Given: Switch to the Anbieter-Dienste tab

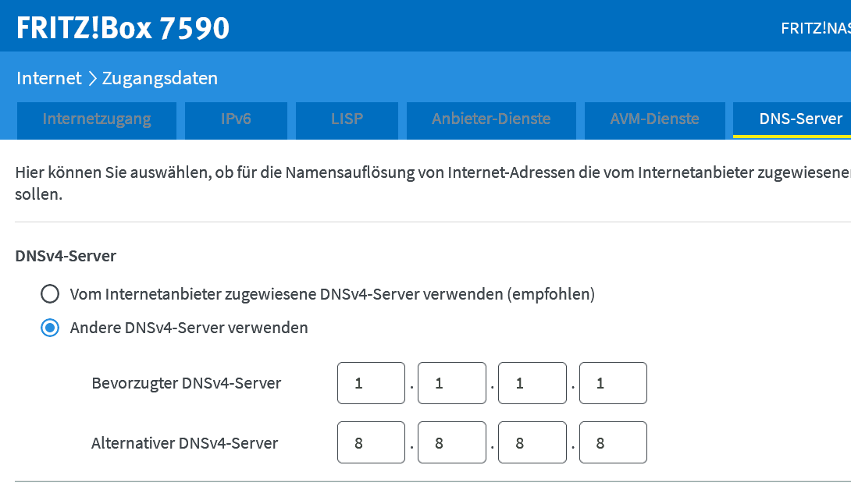Looking at the screenshot, I should [491, 119].
